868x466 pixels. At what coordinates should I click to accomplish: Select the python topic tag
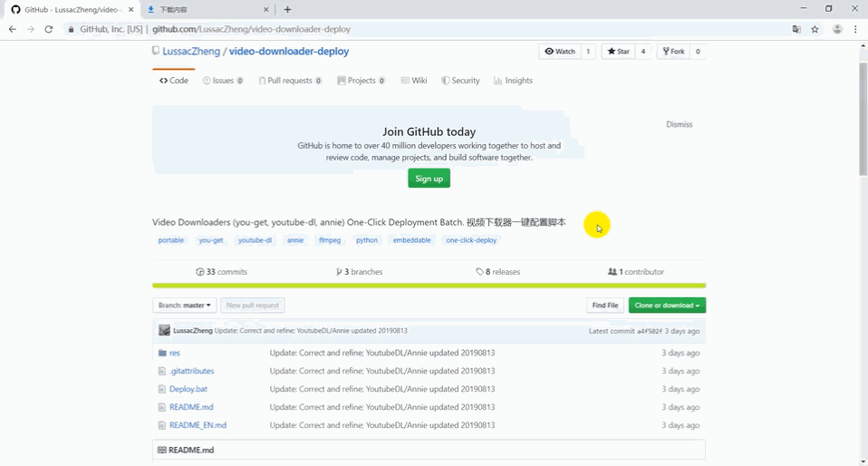click(x=367, y=240)
